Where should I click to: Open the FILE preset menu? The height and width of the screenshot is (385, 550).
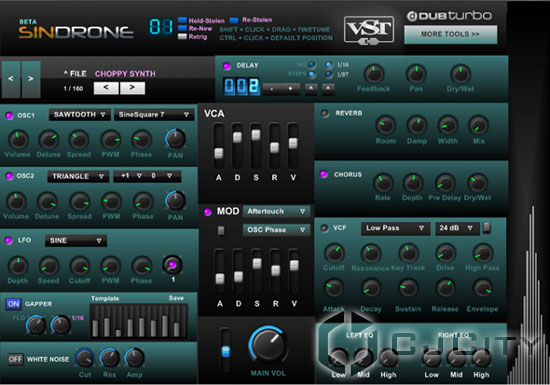(x=75, y=74)
